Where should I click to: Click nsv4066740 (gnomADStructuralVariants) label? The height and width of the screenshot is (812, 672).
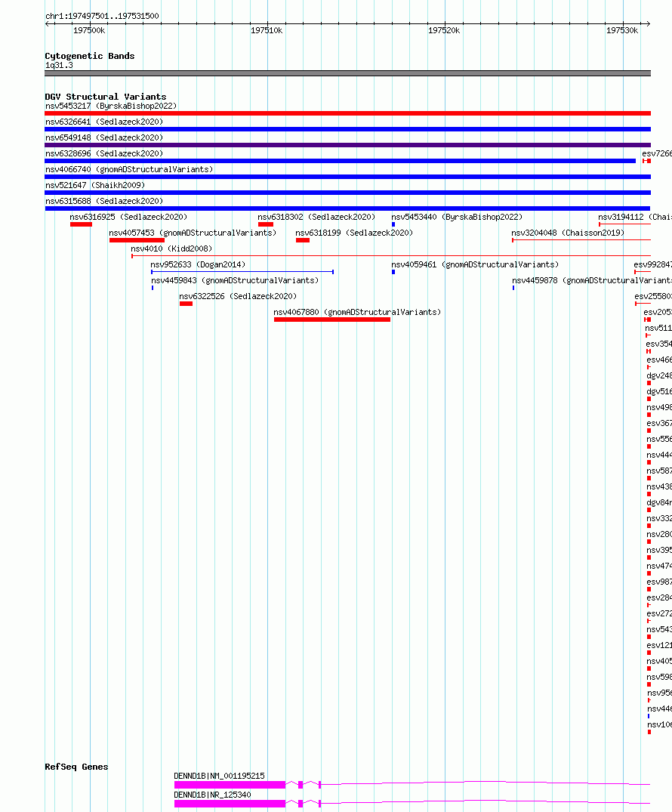pyautogui.click(x=129, y=169)
